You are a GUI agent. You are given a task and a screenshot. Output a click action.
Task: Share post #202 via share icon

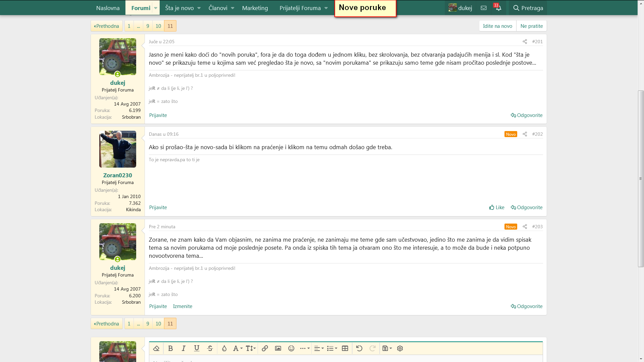click(525, 134)
